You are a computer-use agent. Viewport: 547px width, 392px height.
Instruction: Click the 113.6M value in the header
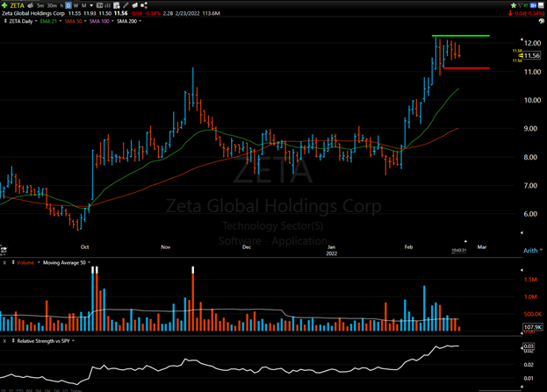coord(211,13)
